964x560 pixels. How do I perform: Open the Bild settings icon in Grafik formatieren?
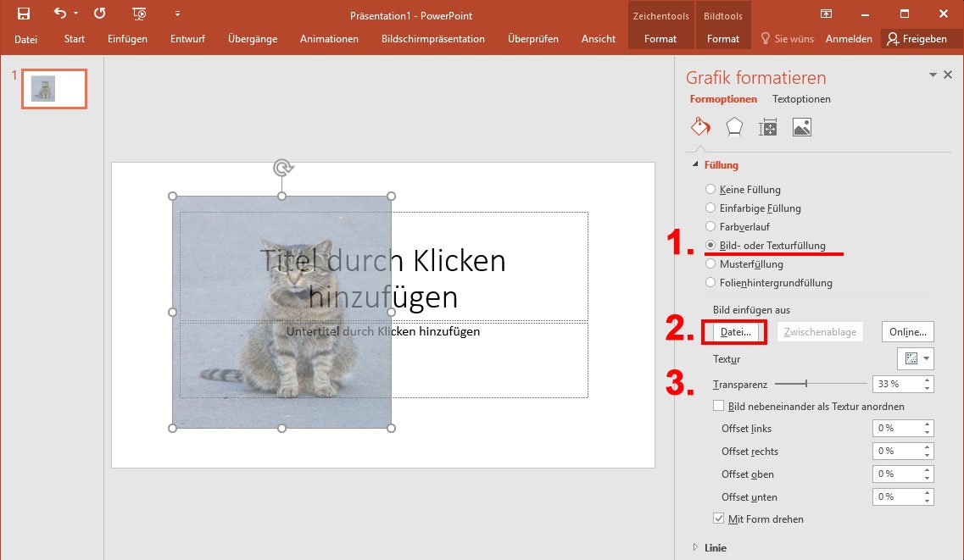tap(801, 125)
